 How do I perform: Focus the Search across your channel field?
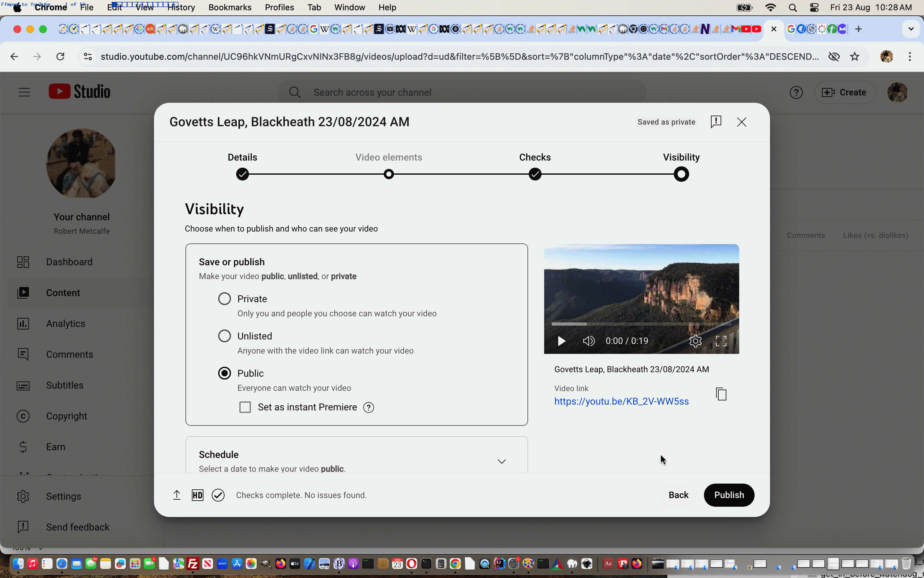462,92
